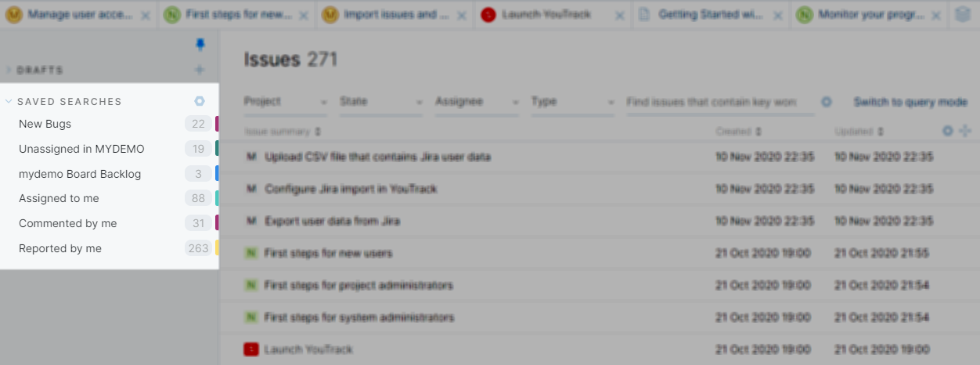Screen dimensions: 980x365
Task: Click the expand view icon beside list gear
Action: click(965, 132)
